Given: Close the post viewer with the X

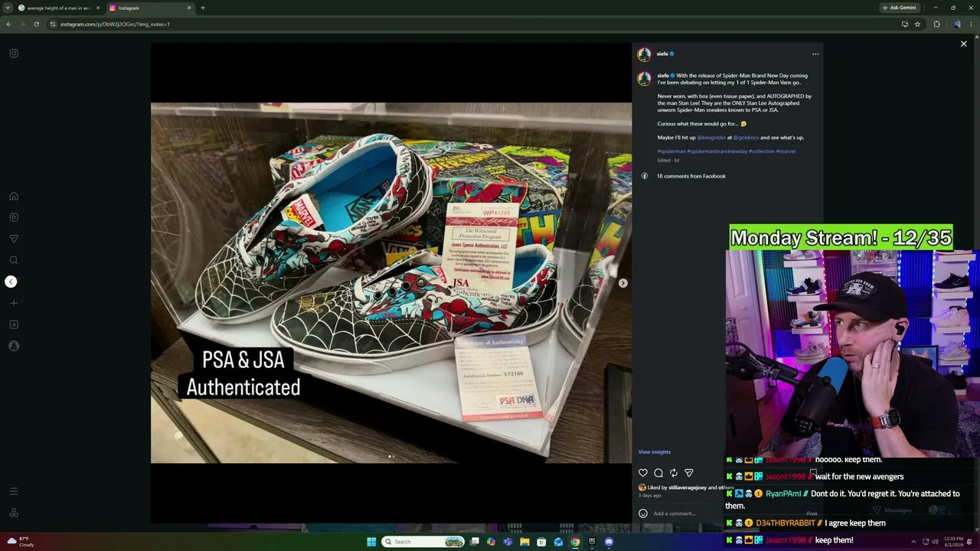Looking at the screenshot, I should 964,44.
